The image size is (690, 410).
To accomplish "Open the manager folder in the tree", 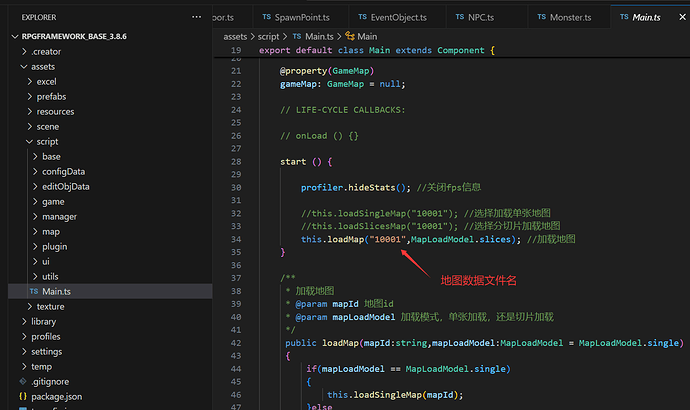I will coord(59,216).
